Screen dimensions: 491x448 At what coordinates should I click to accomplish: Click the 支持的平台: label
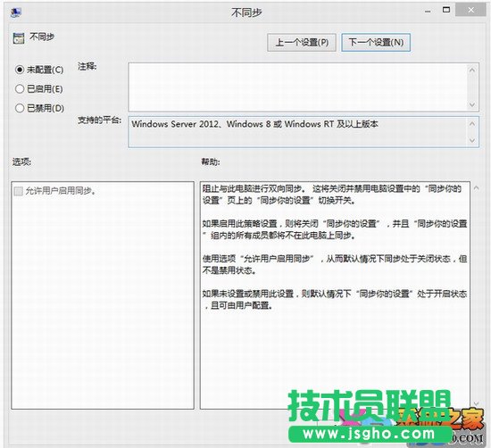[x=99, y=120]
